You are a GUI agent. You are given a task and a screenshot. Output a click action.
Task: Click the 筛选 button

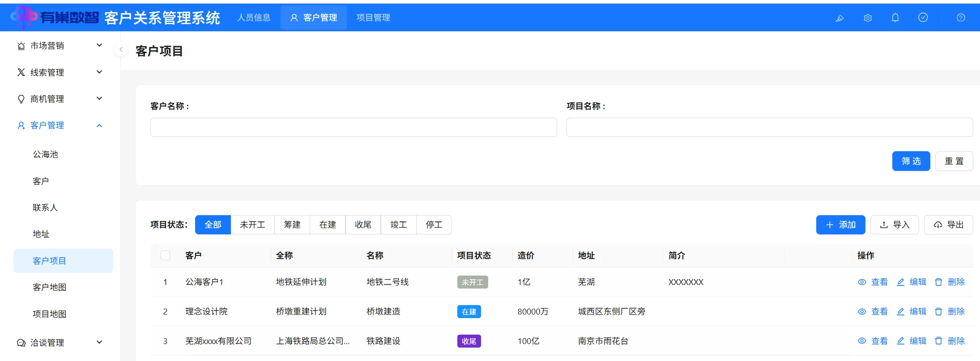pos(911,161)
